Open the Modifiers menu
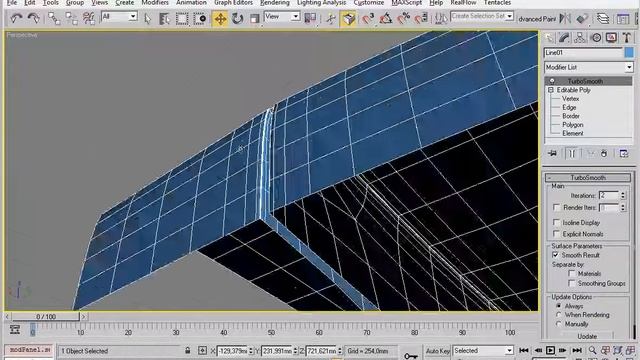The height and width of the screenshot is (360, 640). click(x=155, y=3)
